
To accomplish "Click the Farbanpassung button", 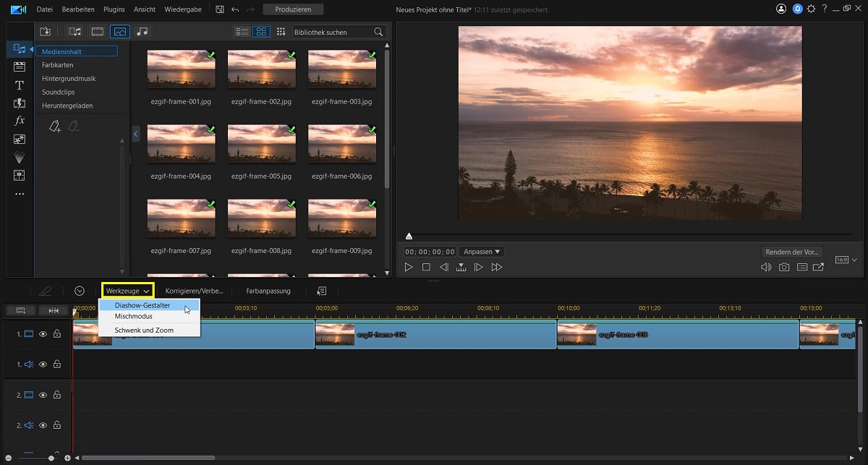I will click(268, 291).
